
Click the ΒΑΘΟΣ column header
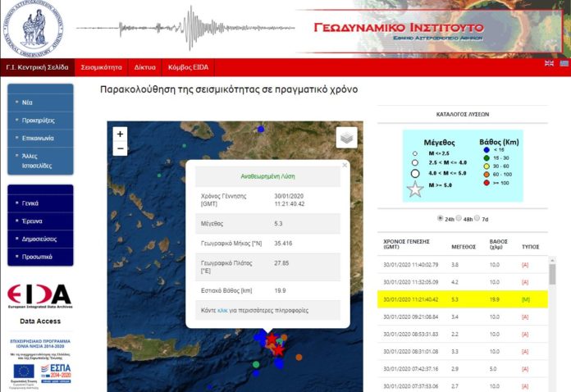tap(499, 244)
